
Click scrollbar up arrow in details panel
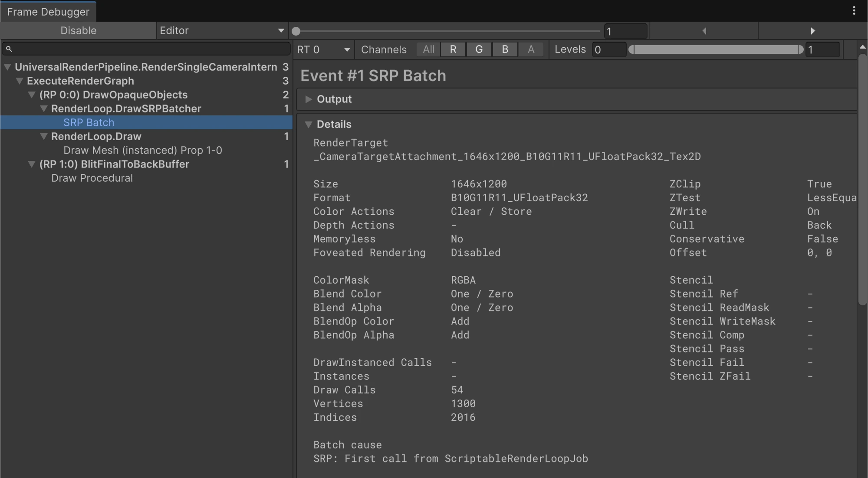pos(863,46)
